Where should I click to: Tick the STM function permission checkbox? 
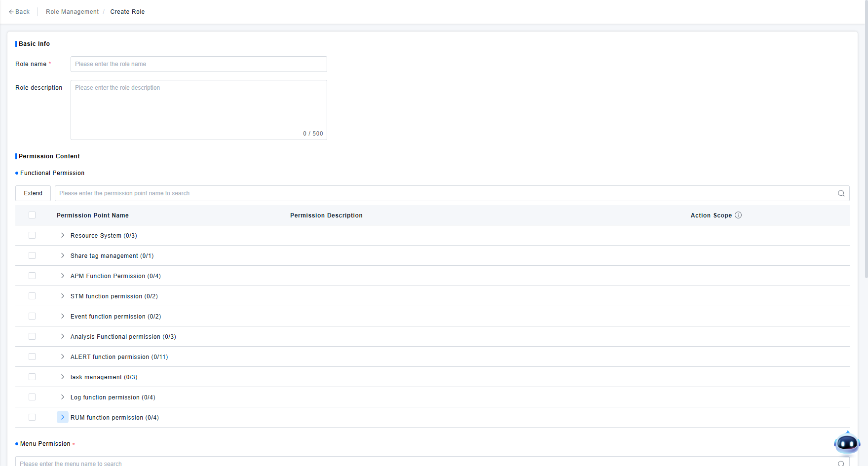click(32, 296)
